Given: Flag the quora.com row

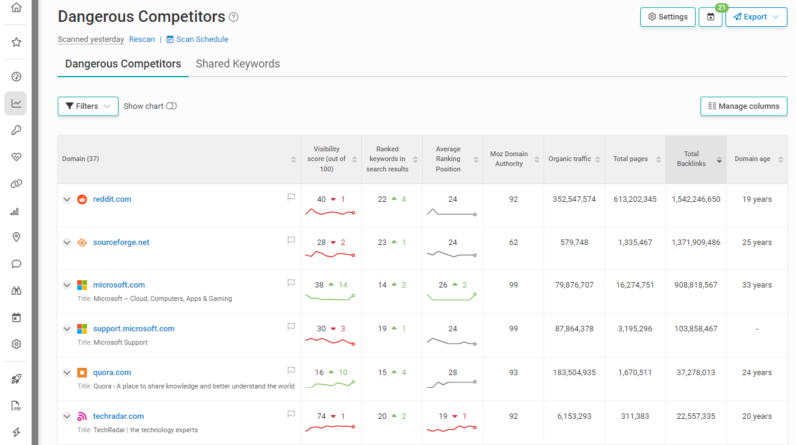Looking at the screenshot, I should (x=291, y=370).
